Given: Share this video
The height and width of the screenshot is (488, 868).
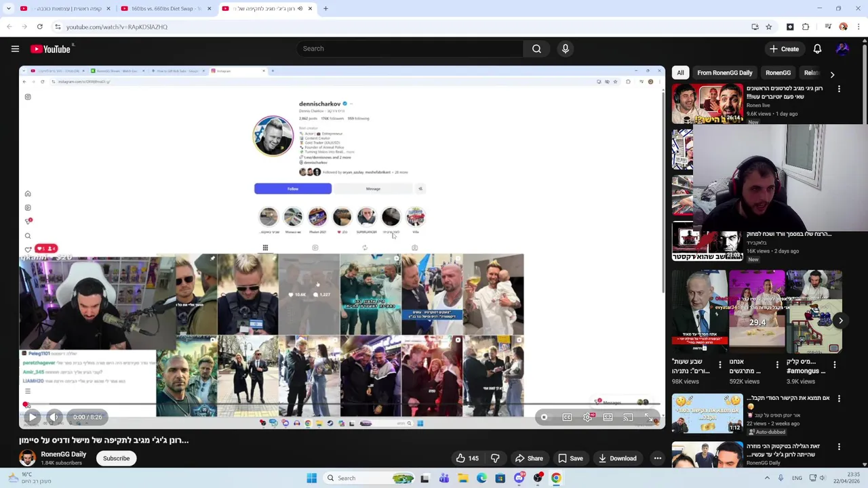Looking at the screenshot, I should (528, 458).
